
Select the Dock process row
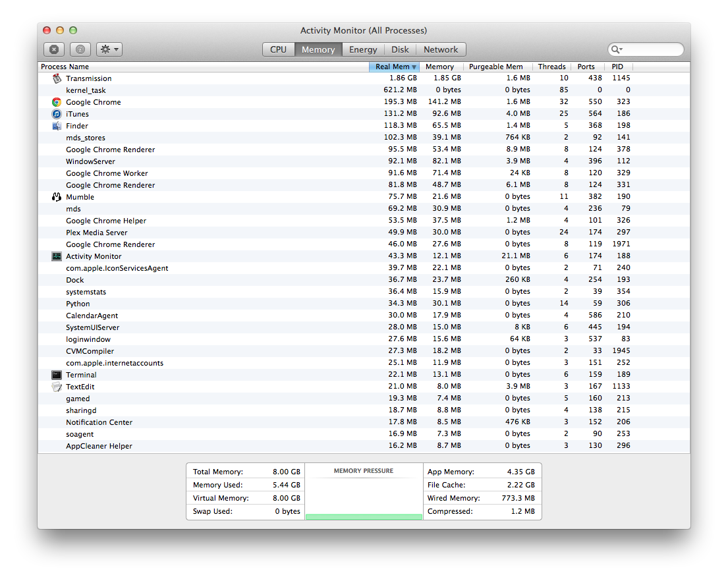[x=364, y=280]
